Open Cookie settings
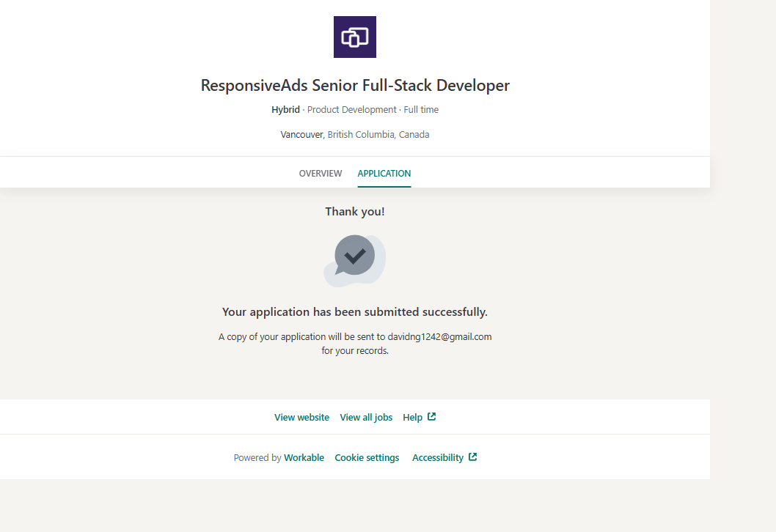Viewport: 776px width, 532px height. point(367,458)
